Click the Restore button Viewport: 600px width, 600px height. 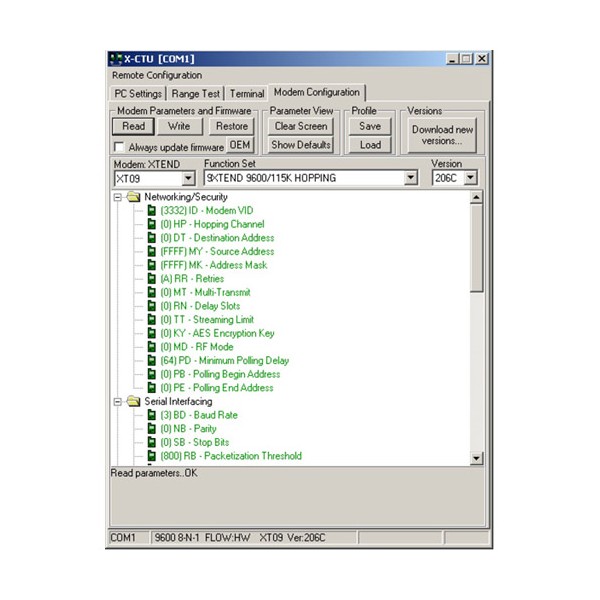pyautogui.click(x=232, y=126)
